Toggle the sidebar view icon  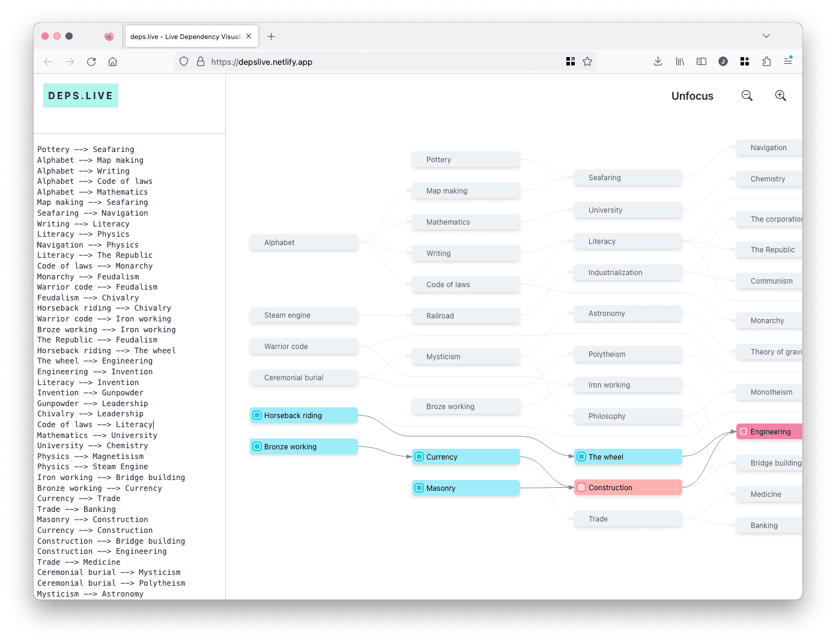point(701,61)
